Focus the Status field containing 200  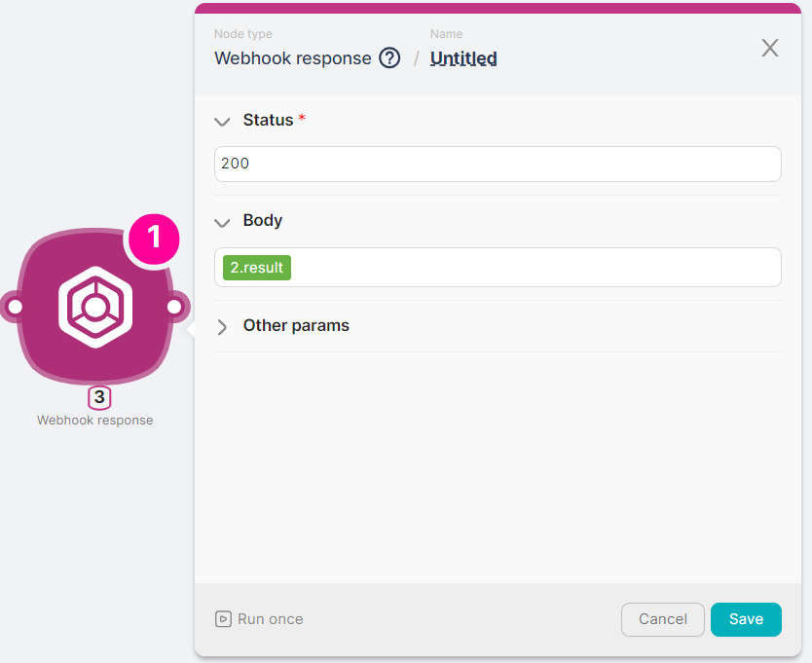498,164
